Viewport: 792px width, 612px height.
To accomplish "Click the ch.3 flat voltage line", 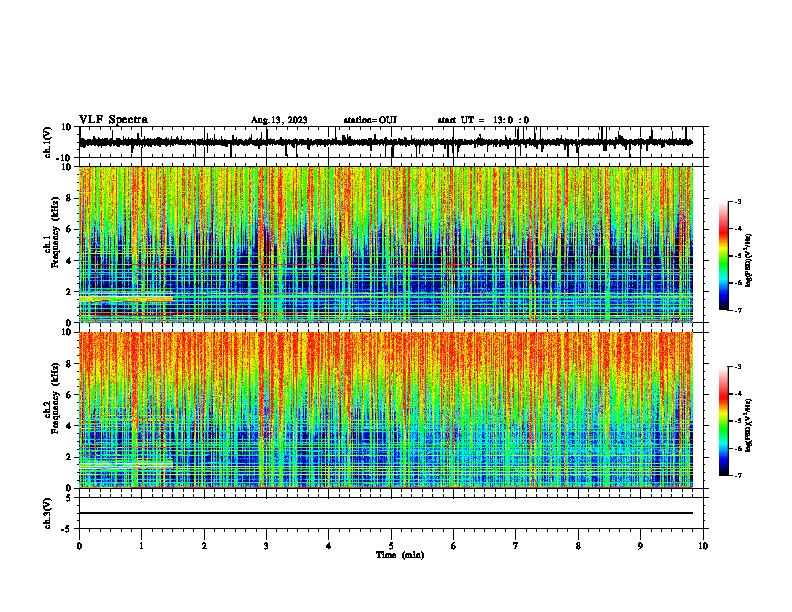I will (385, 513).
